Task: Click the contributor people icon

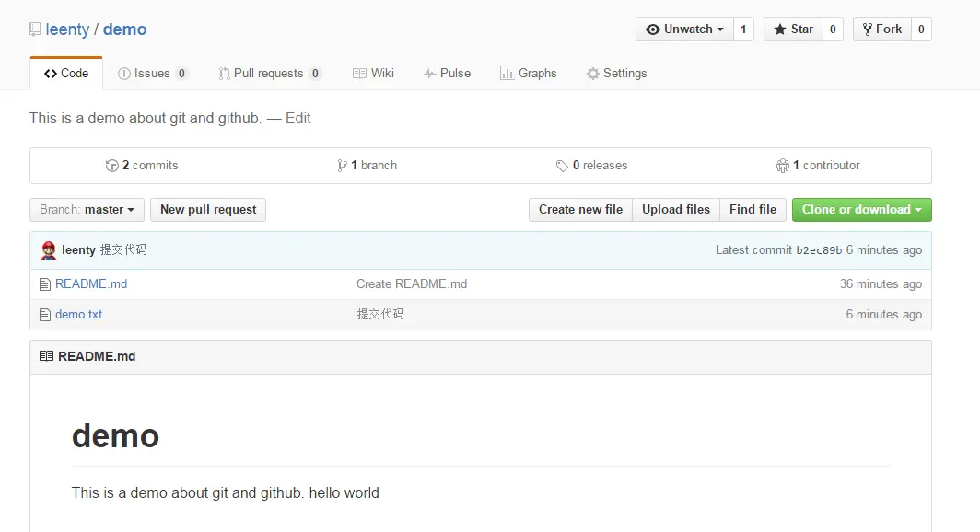Action: (783, 166)
